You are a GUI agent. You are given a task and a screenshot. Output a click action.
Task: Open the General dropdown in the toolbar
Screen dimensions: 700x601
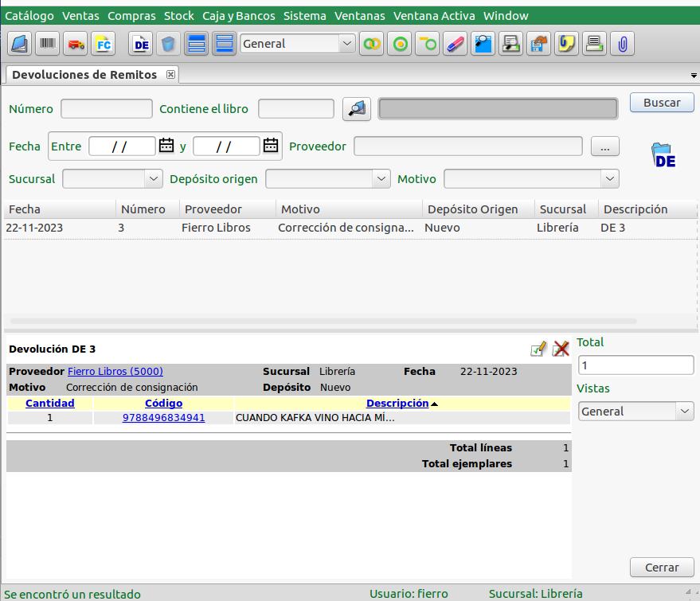point(298,44)
